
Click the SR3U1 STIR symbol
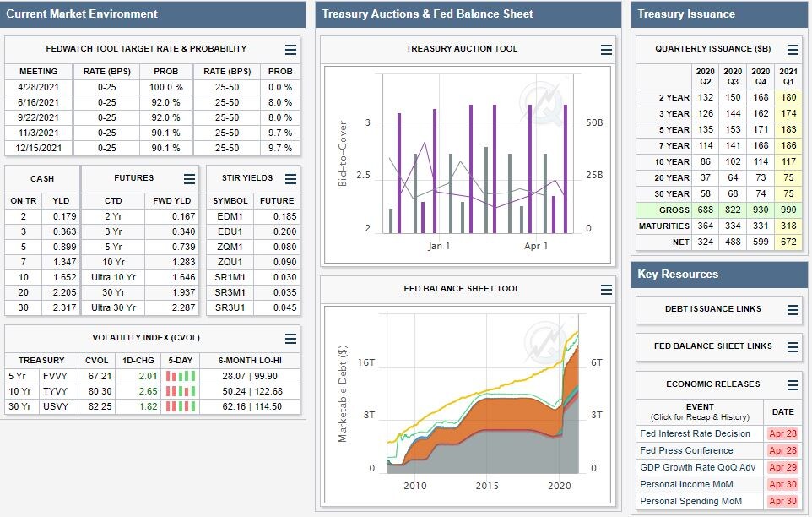(x=230, y=307)
